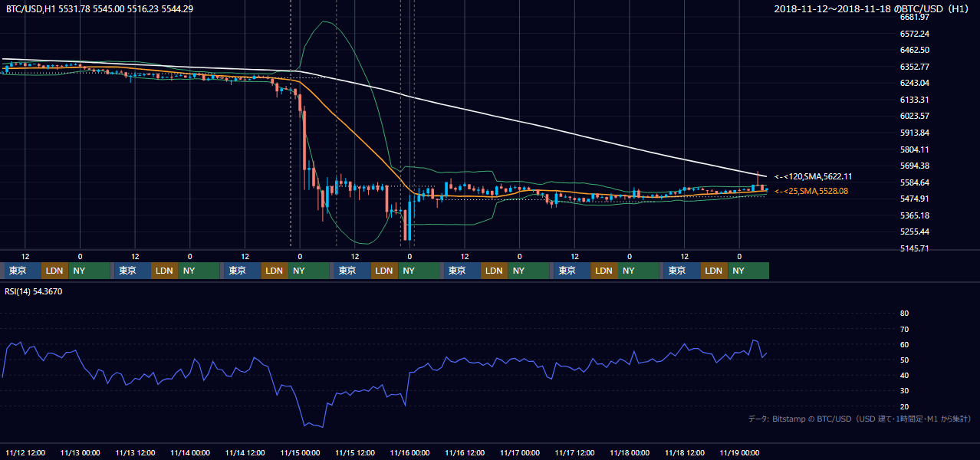Image resolution: width=980 pixels, height=460 pixels.
Task: Select RSI scale level 30
Action: click(x=904, y=391)
